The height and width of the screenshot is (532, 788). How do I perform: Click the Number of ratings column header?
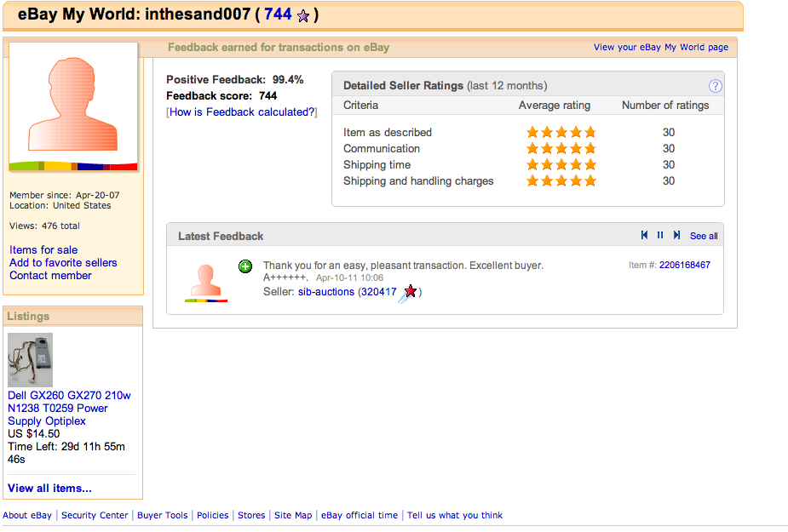pyautogui.click(x=665, y=106)
